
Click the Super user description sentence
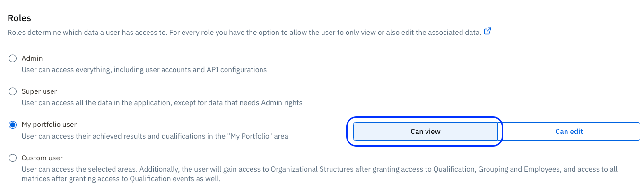162,103
